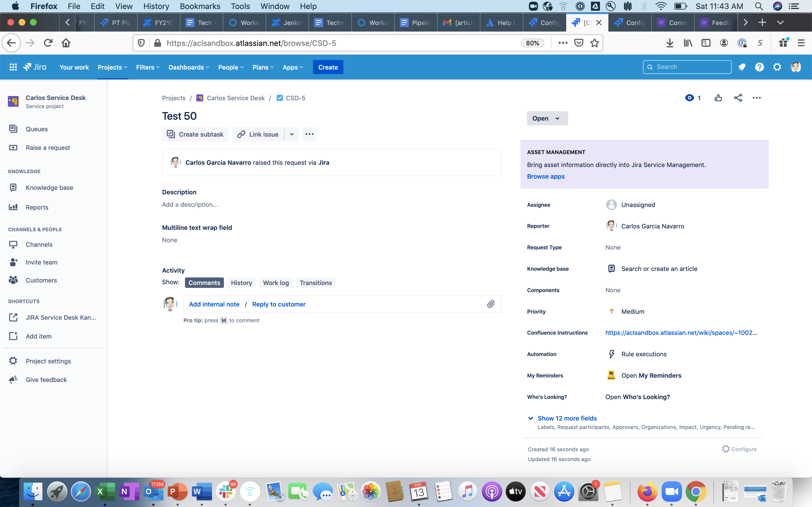Image resolution: width=812 pixels, height=507 pixels.
Task: Toggle Comments filter in Activity section
Action: coord(204,282)
